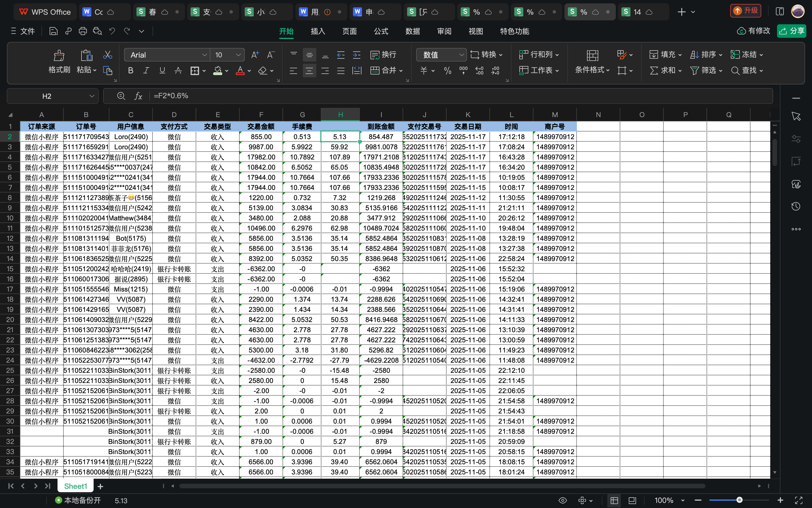Click the Share (分享) button
This screenshot has width=812, height=508.
791,31
